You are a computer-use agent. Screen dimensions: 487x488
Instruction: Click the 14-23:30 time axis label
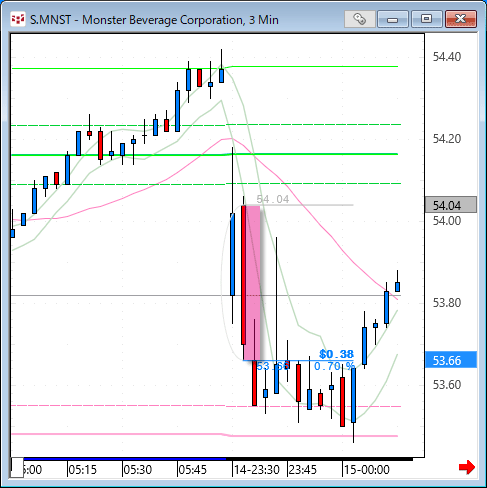coord(257,470)
